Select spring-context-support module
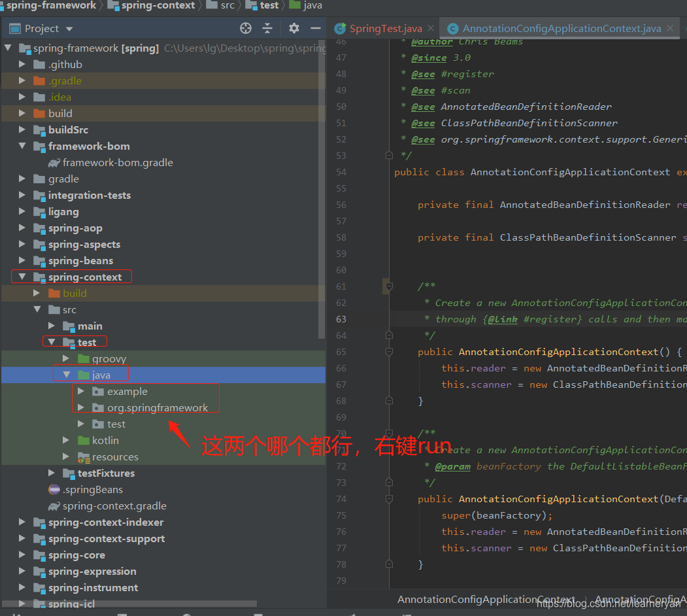This screenshot has height=616, width=687. click(x=107, y=538)
